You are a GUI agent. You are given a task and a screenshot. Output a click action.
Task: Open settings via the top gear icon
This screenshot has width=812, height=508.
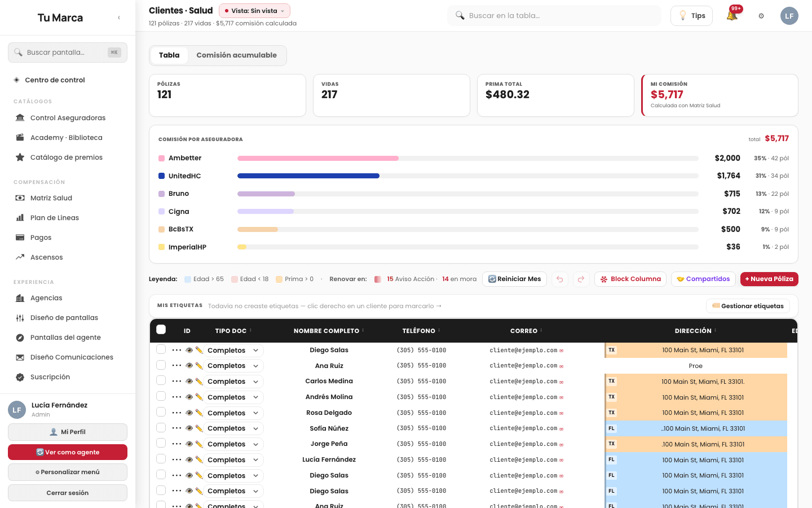[x=761, y=16]
